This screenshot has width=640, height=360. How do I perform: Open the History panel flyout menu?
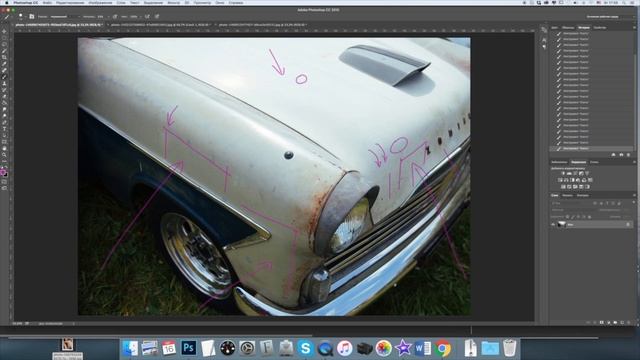(635, 27)
